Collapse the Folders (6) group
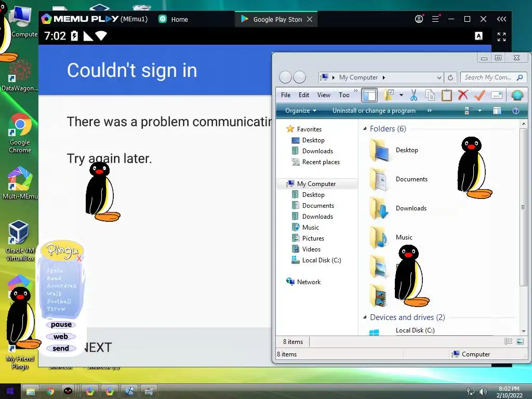The width and height of the screenshot is (532, 399). coord(365,129)
